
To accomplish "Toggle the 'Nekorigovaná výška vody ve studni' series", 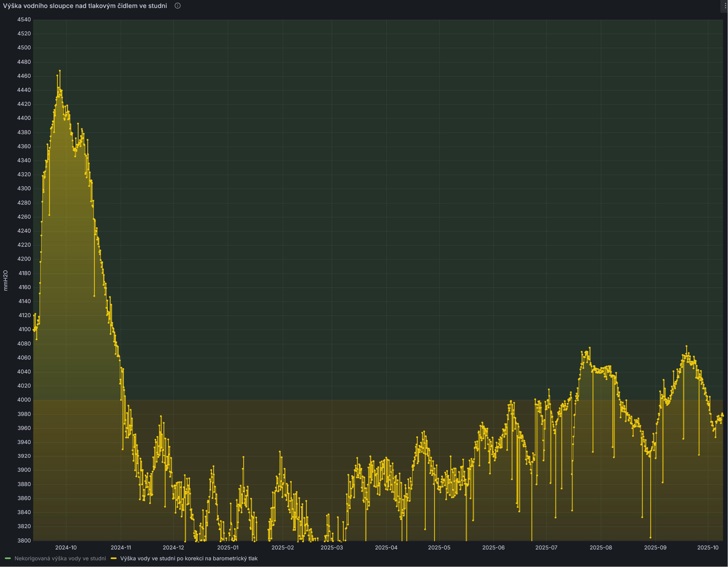I will (60, 558).
